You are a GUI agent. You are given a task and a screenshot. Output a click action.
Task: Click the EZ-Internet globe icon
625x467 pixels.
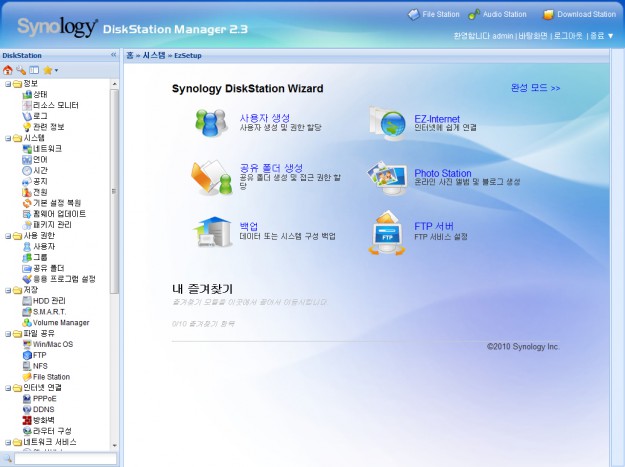(x=387, y=123)
